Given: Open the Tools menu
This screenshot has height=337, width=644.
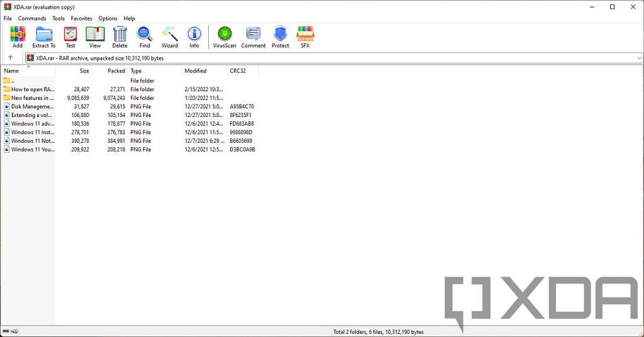Looking at the screenshot, I should pos(58,18).
